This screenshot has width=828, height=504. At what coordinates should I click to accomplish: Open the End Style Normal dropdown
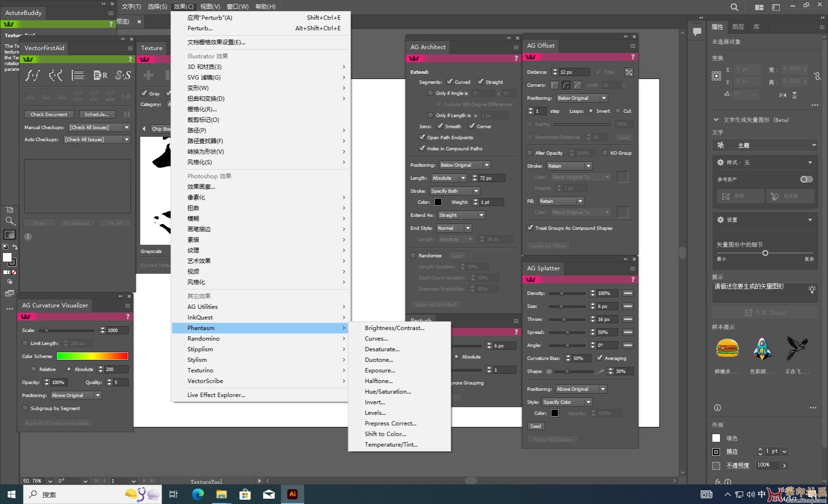pyautogui.click(x=454, y=228)
